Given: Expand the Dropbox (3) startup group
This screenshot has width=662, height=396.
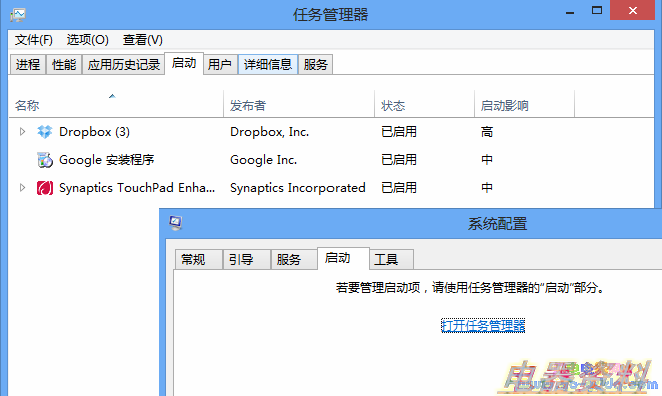Looking at the screenshot, I should pyautogui.click(x=22, y=132).
